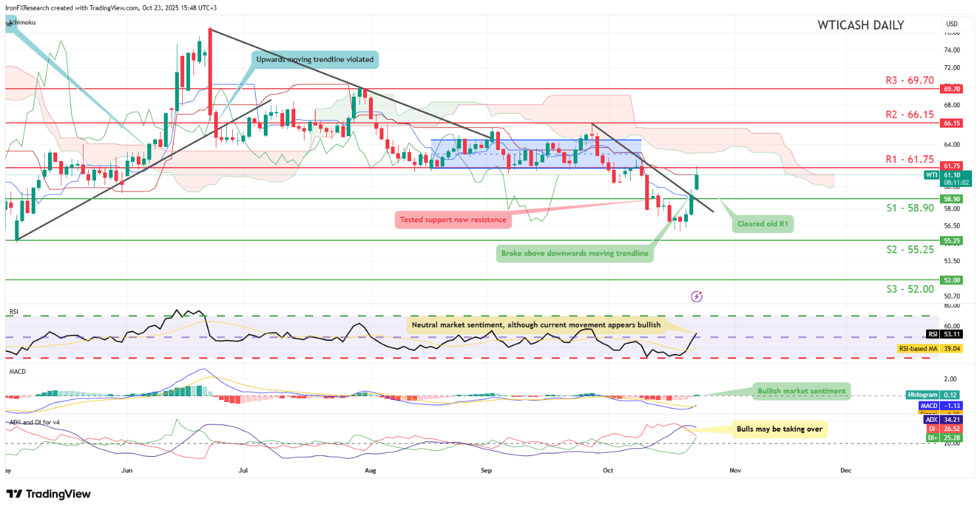
Task: Click the Sep label on time axis
Action: [487, 471]
